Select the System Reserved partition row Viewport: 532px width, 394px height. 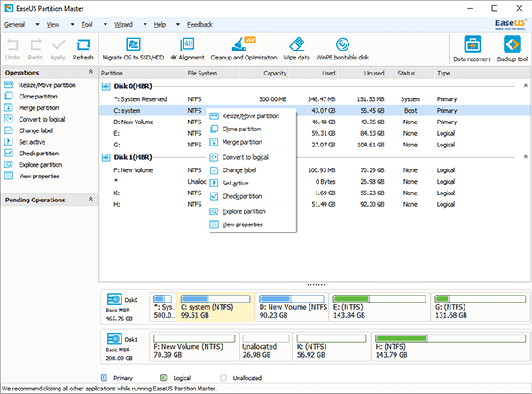pos(315,99)
